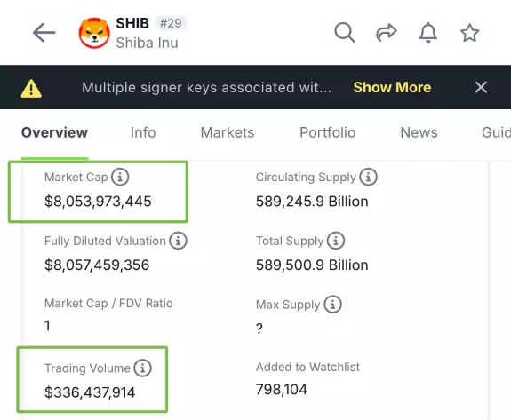Open search with the magnifier icon
Screen dimensions: 511x420
pyautogui.click(x=345, y=33)
